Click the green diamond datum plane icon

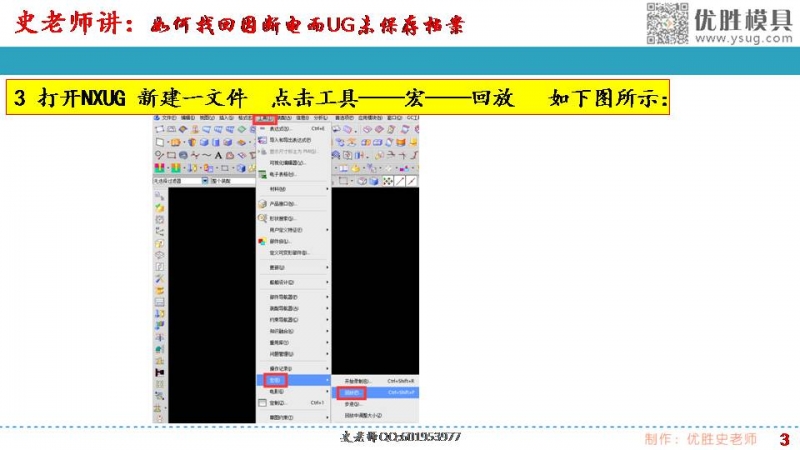(242, 130)
